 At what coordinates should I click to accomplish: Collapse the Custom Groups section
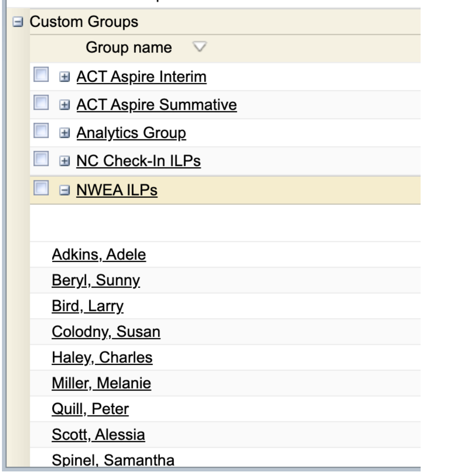click(x=18, y=22)
